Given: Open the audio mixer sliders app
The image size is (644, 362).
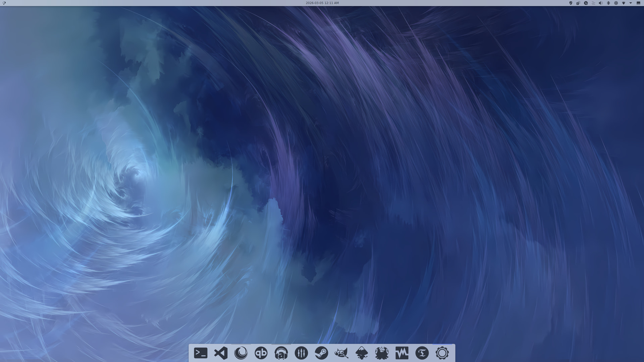Looking at the screenshot, I should 301,353.
